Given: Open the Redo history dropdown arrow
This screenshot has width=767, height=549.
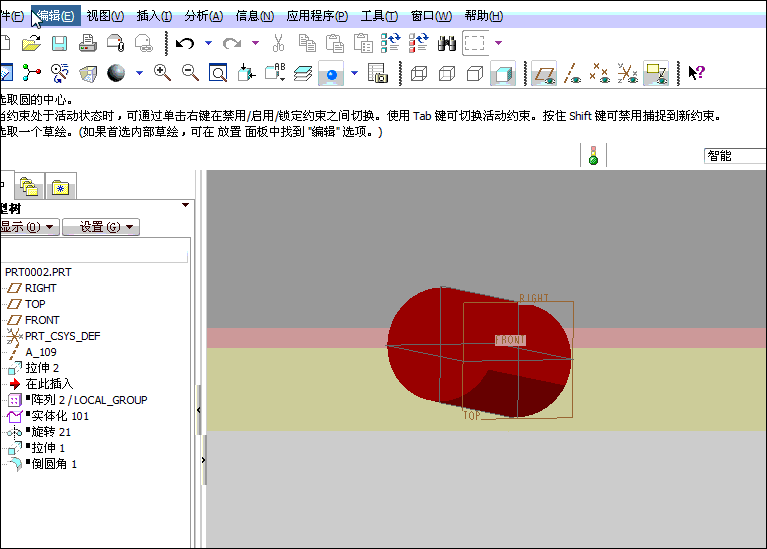Looking at the screenshot, I should (x=255, y=43).
